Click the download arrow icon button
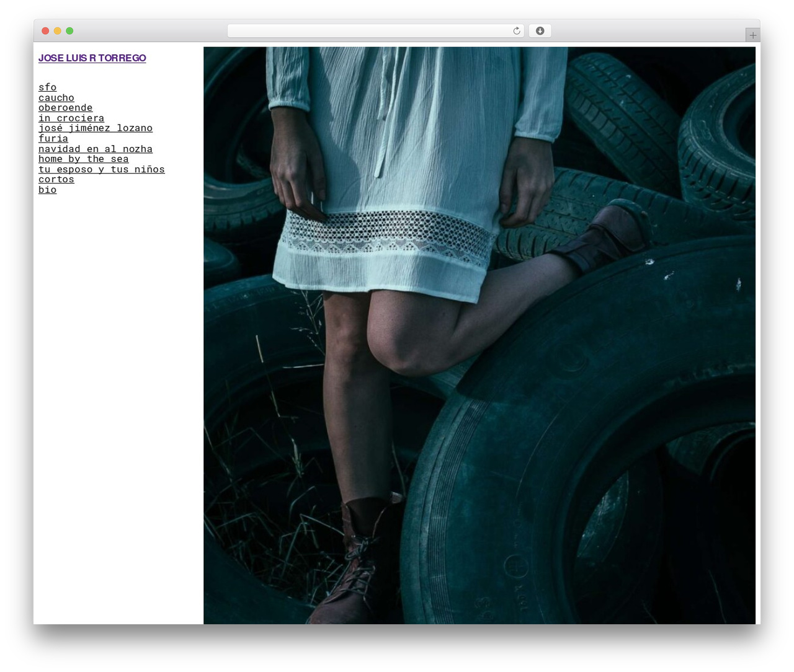Screen dimensions: 794x672 [540, 31]
